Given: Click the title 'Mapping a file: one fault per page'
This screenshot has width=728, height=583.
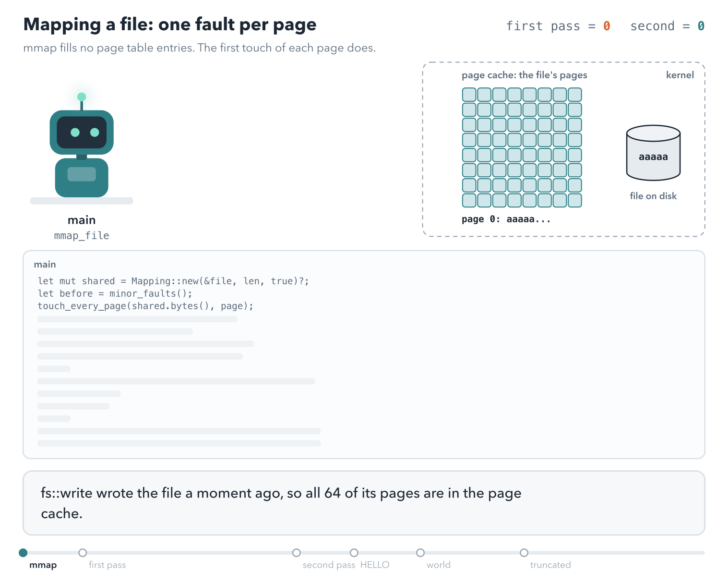Looking at the screenshot, I should click(170, 24).
